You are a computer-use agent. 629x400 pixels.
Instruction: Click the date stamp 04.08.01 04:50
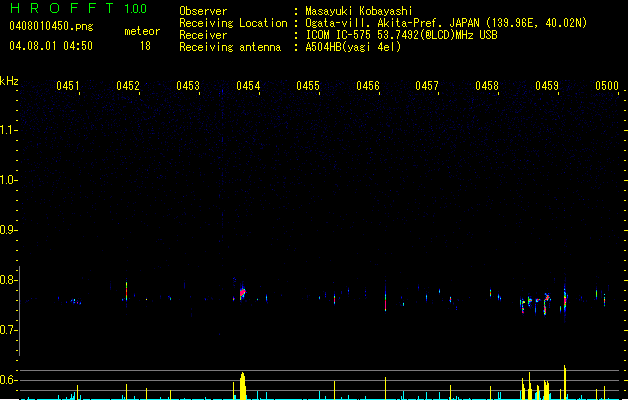pyautogui.click(x=51, y=46)
